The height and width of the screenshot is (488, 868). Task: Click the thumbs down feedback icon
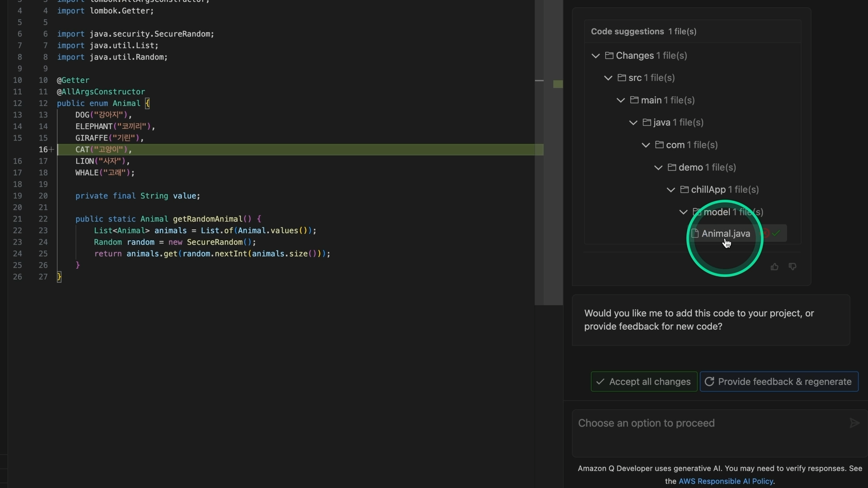click(x=793, y=267)
